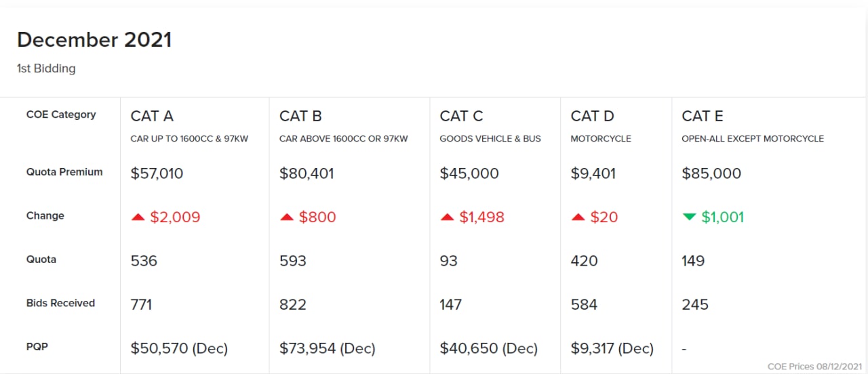Select the CAT D Motorcycle heading

tap(592, 116)
